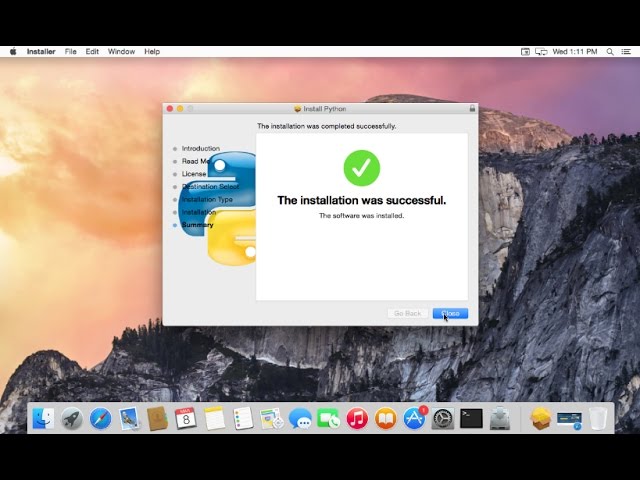Open Reminders from the Dock
The width and height of the screenshot is (640, 480).
click(x=243, y=418)
